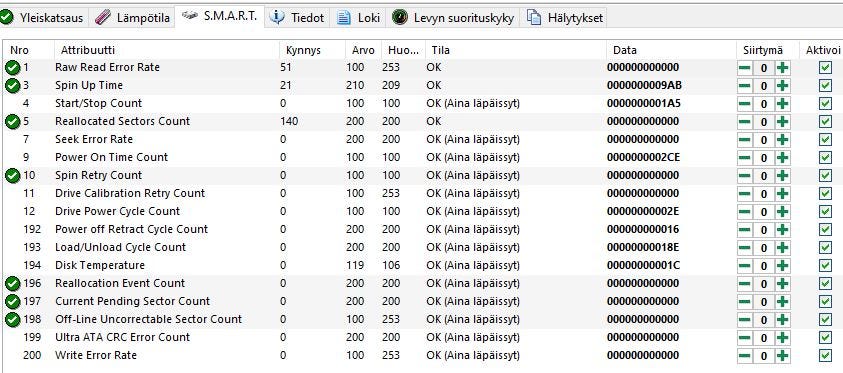Switch to the Loki tab
This screenshot has width=843, height=373.
(359, 18)
